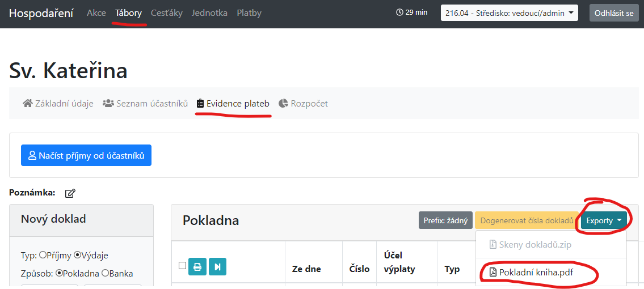Select Skeny dokladů.zip export

(x=551, y=245)
